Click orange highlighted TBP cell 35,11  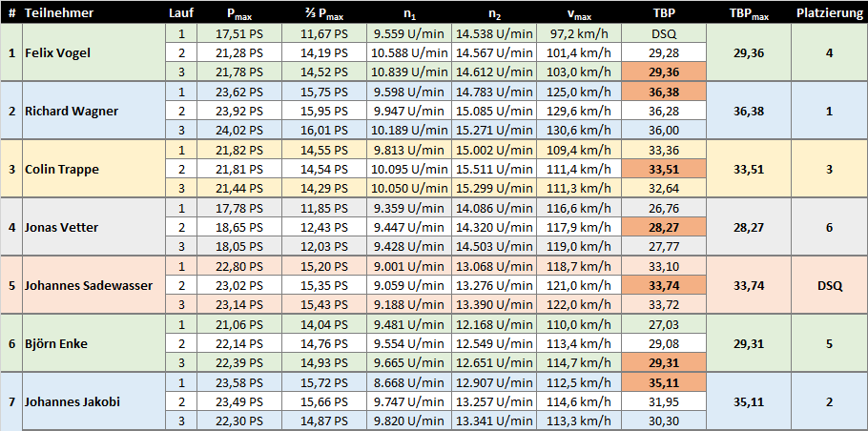[x=664, y=382]
